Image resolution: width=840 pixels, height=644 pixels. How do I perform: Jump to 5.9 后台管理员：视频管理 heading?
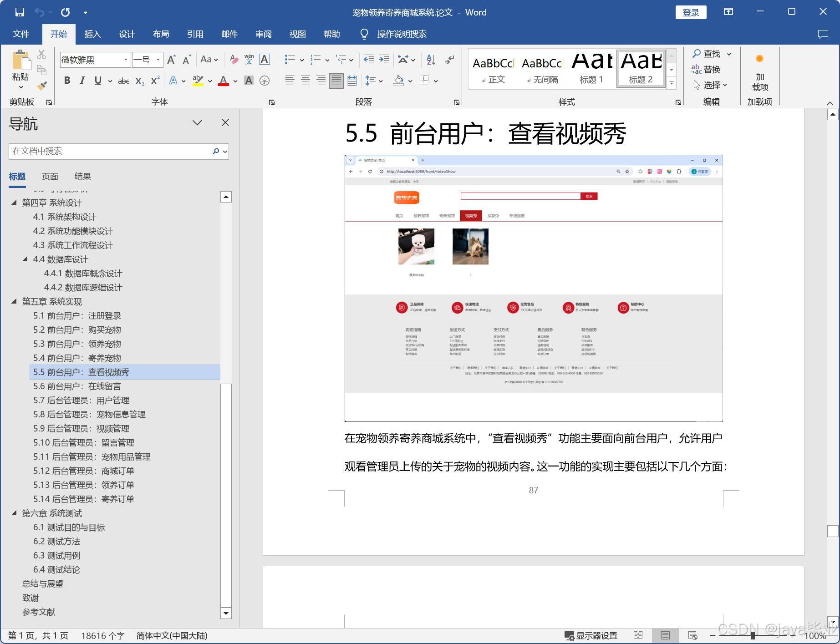coord(81,428)
